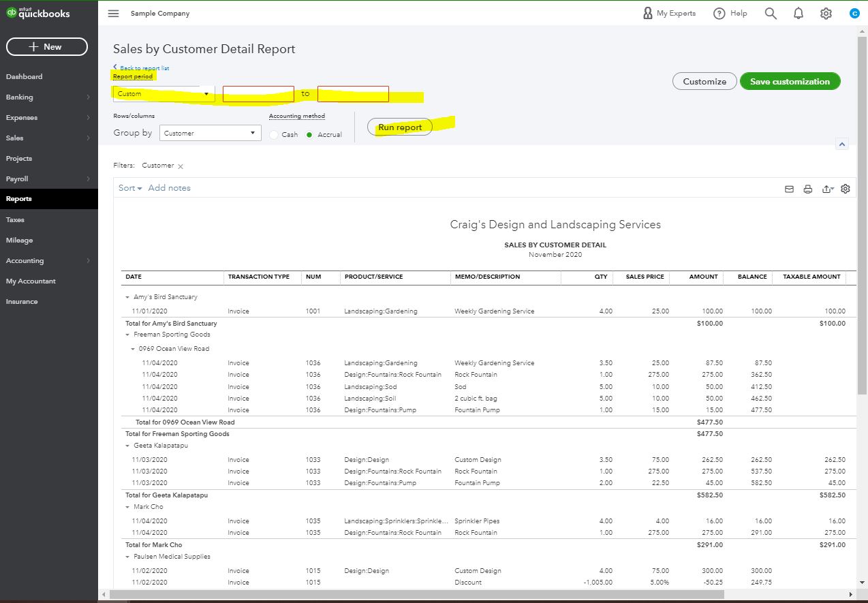This screenshot has width=868, height=603.
Task: Print the report with printer icon
Action: (807, 189)
